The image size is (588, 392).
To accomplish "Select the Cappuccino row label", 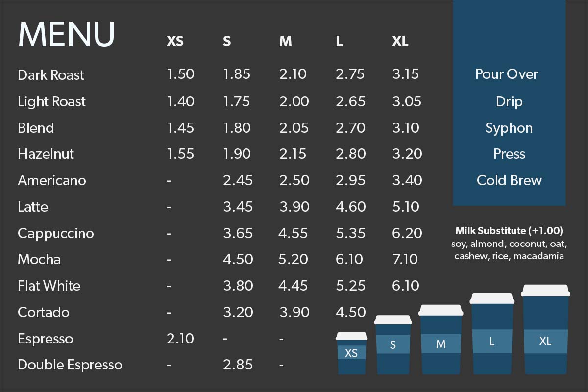I will pyautogui.click(x=55, y=233).
